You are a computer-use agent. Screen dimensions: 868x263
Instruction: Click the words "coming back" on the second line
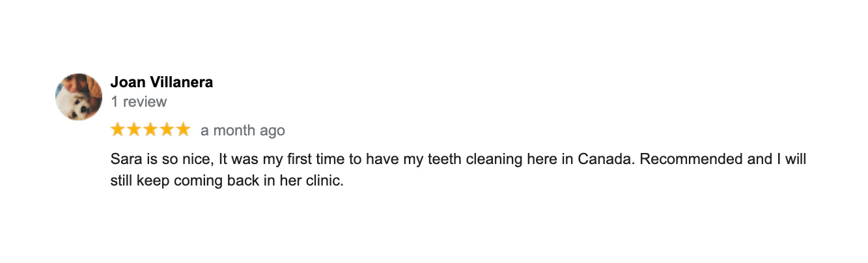click(208, 180)
